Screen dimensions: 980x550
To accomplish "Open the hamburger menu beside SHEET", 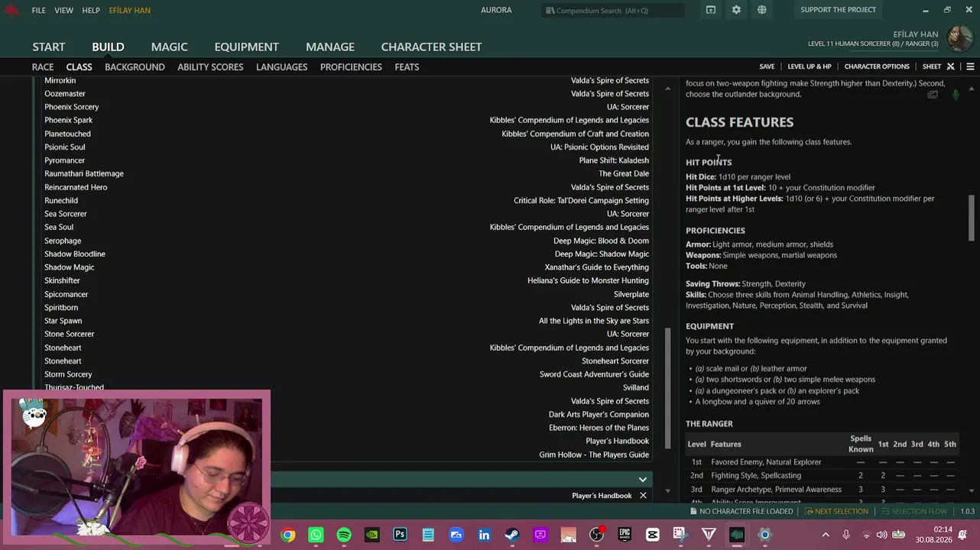I will click(x=970, y=66).
